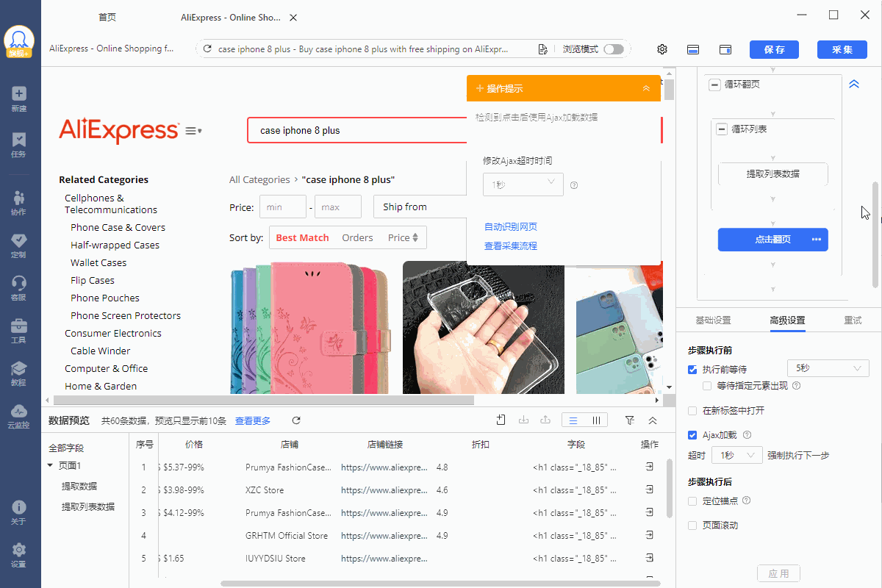Click the 查看采集流程 link
This screenshot has width=882, height=588.
coord(511,245)
